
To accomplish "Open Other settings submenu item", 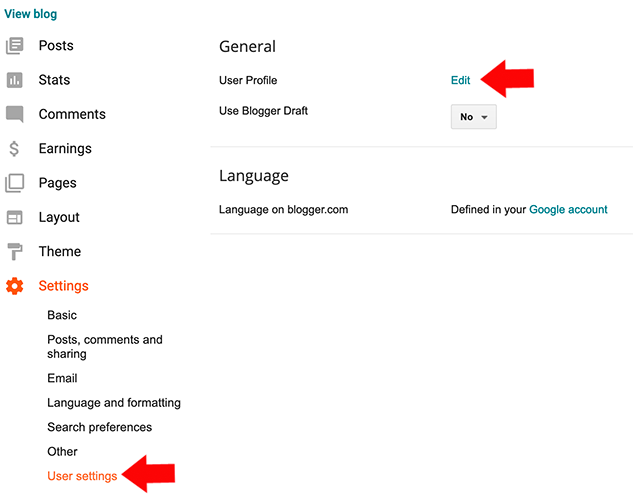I will (62, 451).
